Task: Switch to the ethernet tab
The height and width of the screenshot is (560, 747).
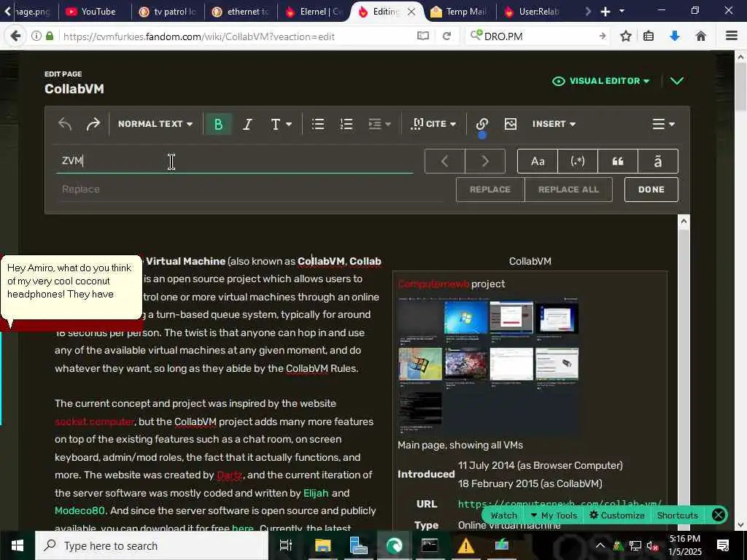Action: (241, 12)
